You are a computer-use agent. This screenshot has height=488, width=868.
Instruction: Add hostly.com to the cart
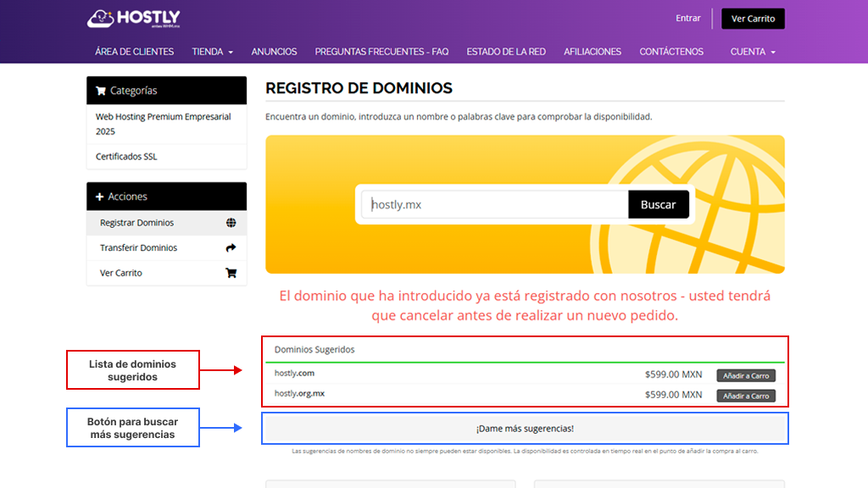746,375
